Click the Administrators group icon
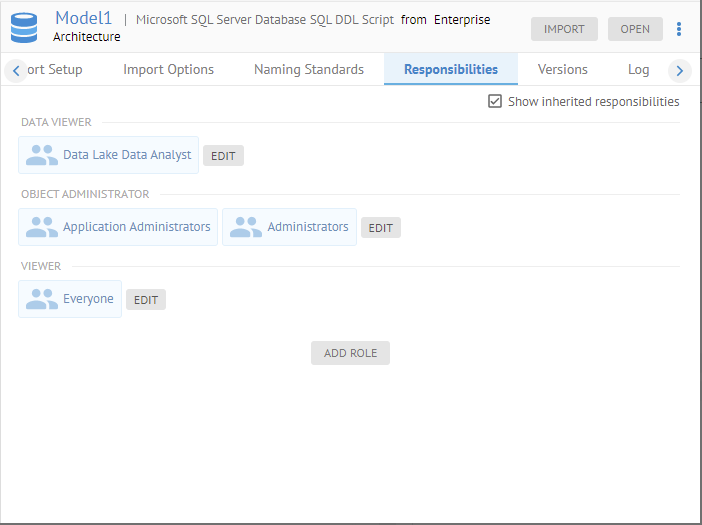Viewport: 702px width, 525px height. (246, 227)
